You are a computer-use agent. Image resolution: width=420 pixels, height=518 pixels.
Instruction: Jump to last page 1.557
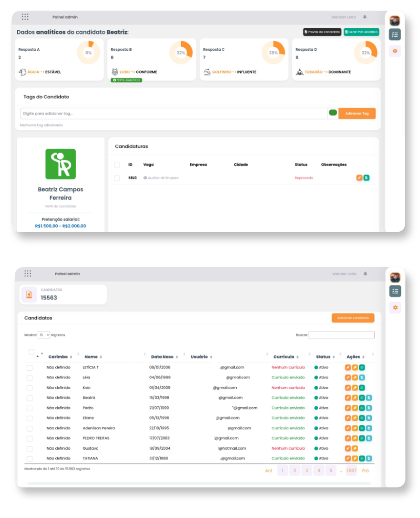(351, 470)
